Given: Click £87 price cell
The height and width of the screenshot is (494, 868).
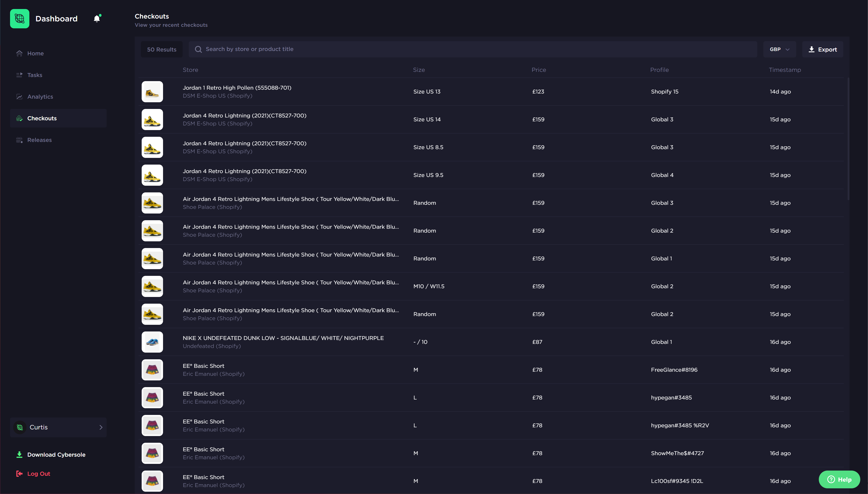Looking at the screenshot, I should point(537,342).
